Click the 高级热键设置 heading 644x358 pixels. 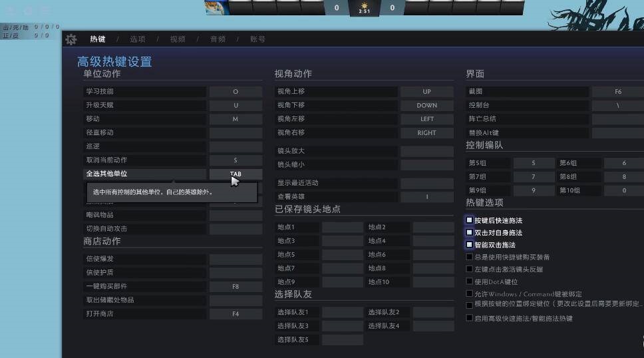coord(114,62)
